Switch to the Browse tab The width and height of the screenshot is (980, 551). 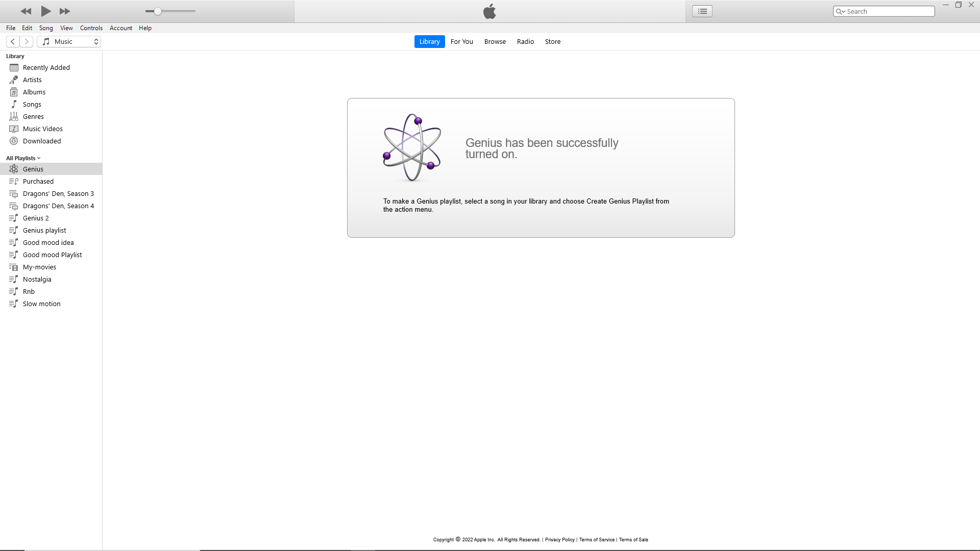pyautogui.click(x=495, y=41)
